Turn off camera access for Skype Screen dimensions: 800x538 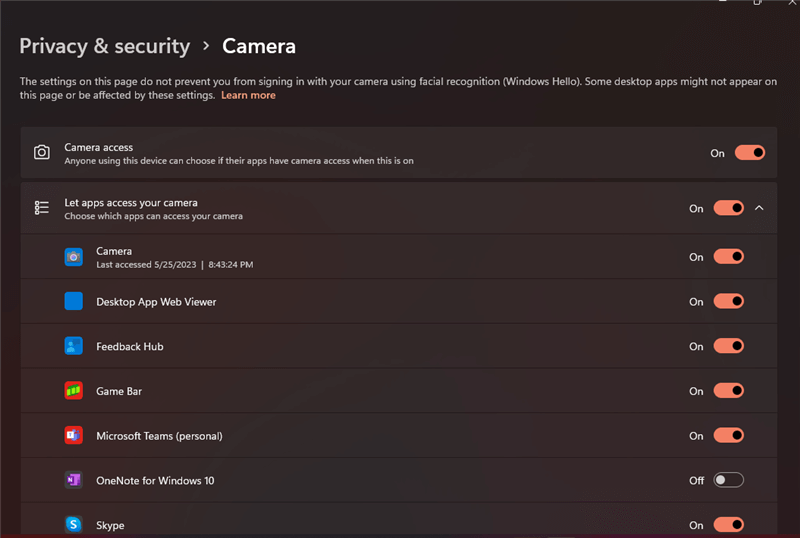[728, 524]
